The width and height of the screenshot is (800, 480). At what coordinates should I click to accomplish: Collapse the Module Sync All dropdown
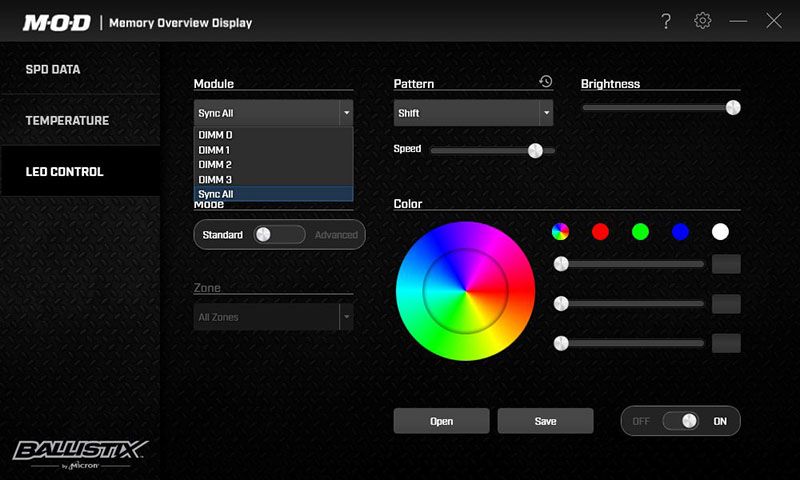[x=273, y=113]
